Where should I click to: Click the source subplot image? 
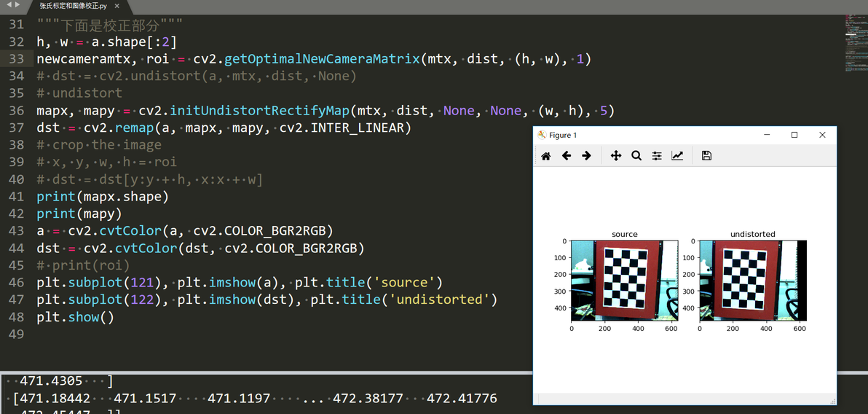click(x=625, y=281)
